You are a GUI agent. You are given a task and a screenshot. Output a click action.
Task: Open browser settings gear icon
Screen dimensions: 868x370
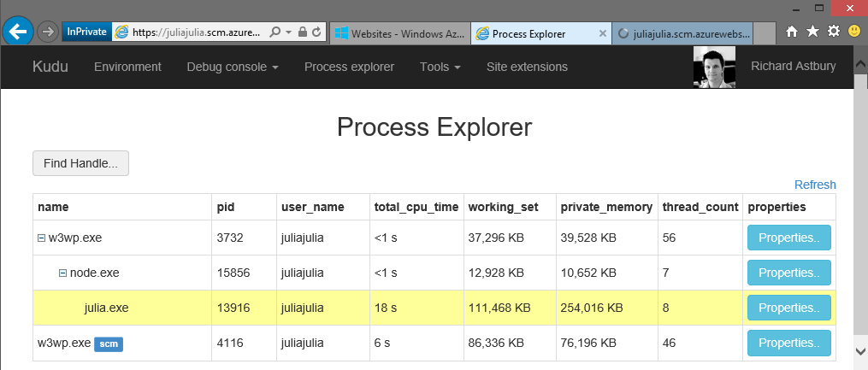tap(833, 32)
